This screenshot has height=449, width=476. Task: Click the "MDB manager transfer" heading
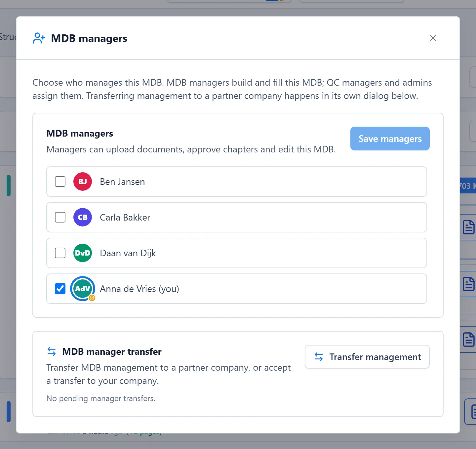[x=112, y=351]
